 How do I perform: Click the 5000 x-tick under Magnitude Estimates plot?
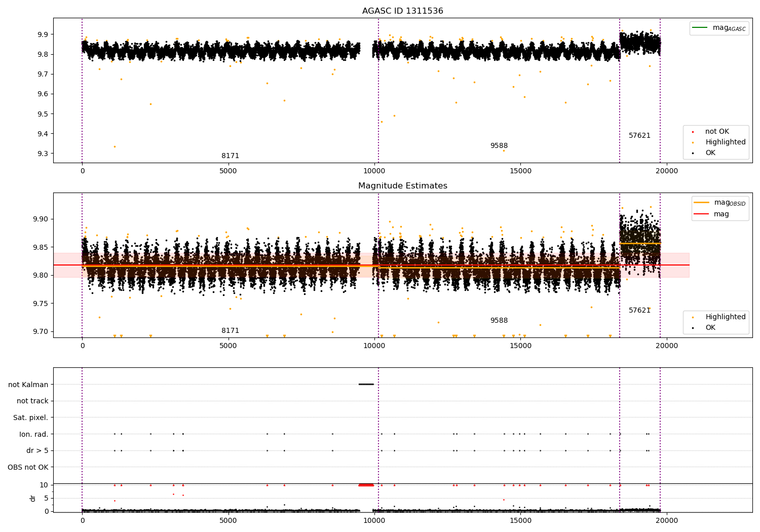[229, 346]
